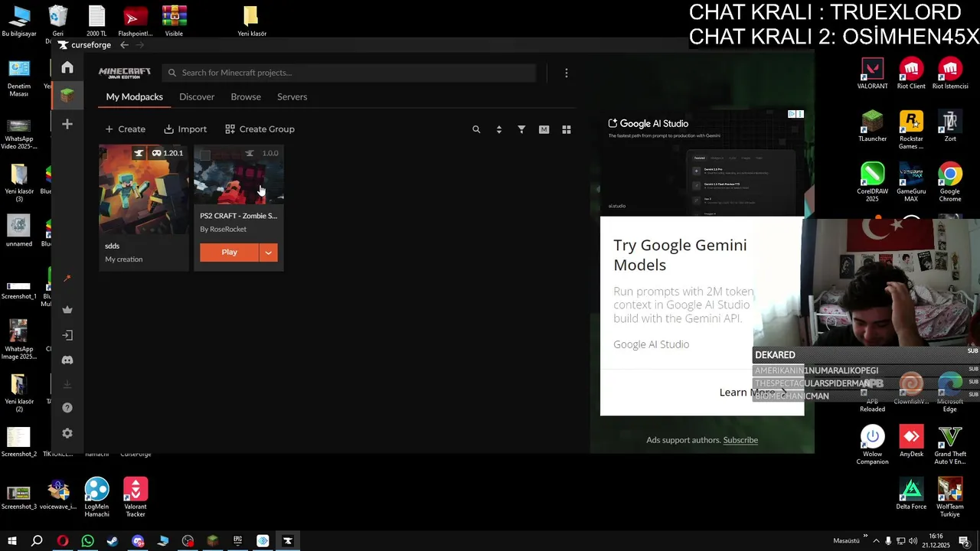
Task: Open the Riot Client desktop shortcut
Action: tap(911, 73)
